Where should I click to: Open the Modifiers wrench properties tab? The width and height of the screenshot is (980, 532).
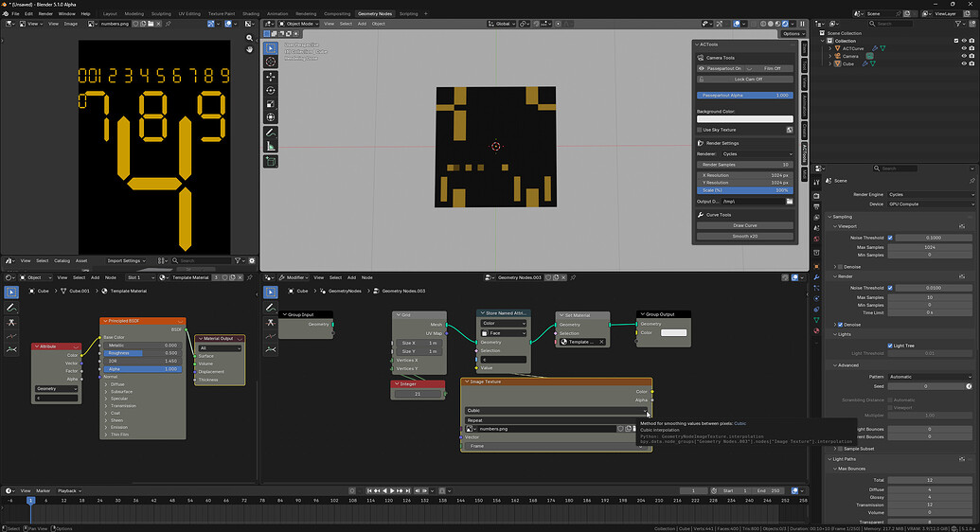tap(816, 277)
